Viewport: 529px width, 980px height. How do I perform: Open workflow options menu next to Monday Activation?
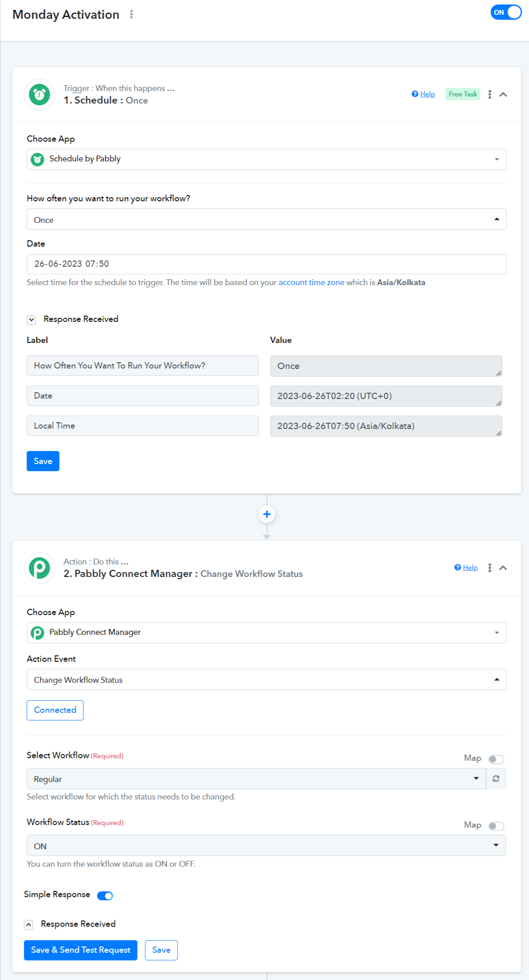tap(131, 14)
